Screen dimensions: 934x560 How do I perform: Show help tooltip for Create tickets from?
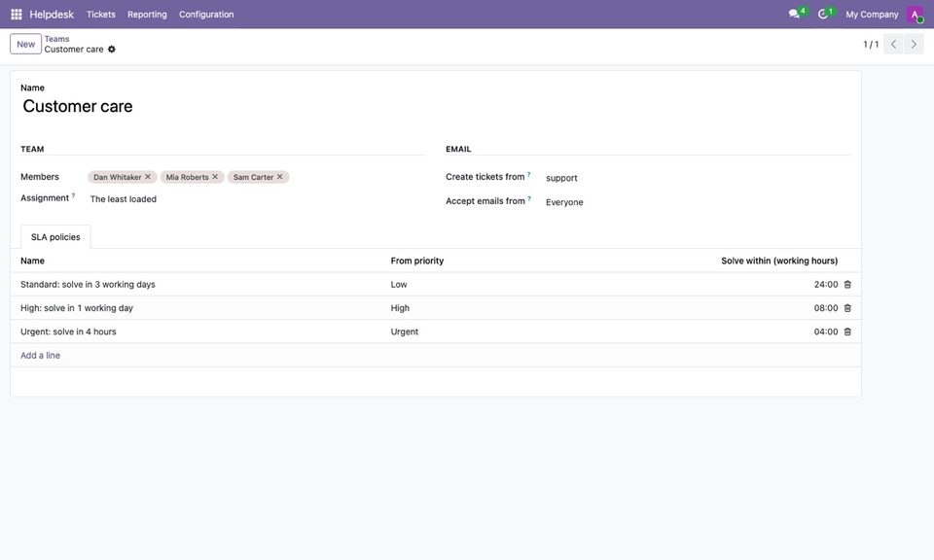click(x=529, y=174)
